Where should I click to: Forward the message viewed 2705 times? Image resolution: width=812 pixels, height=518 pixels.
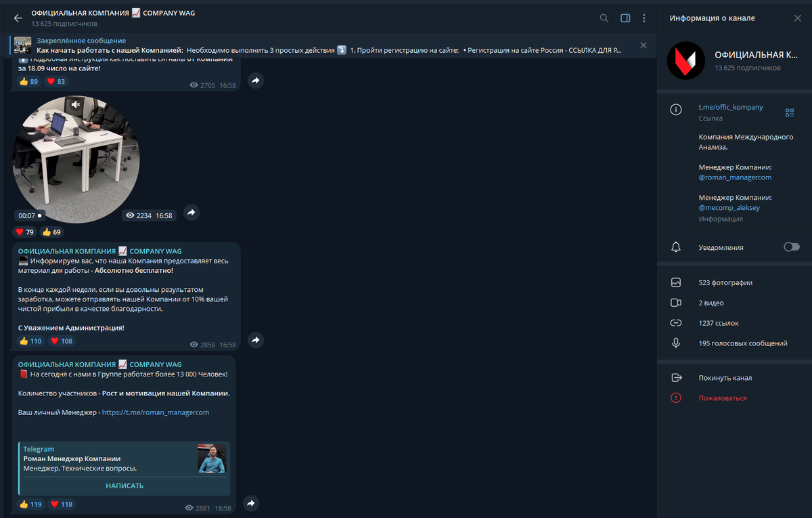coord(255,81)
